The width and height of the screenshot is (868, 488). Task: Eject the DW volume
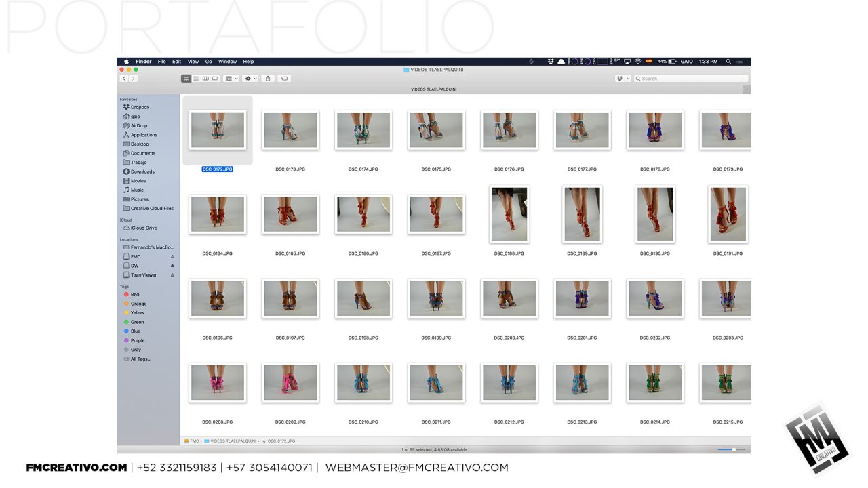click(172, 266)
